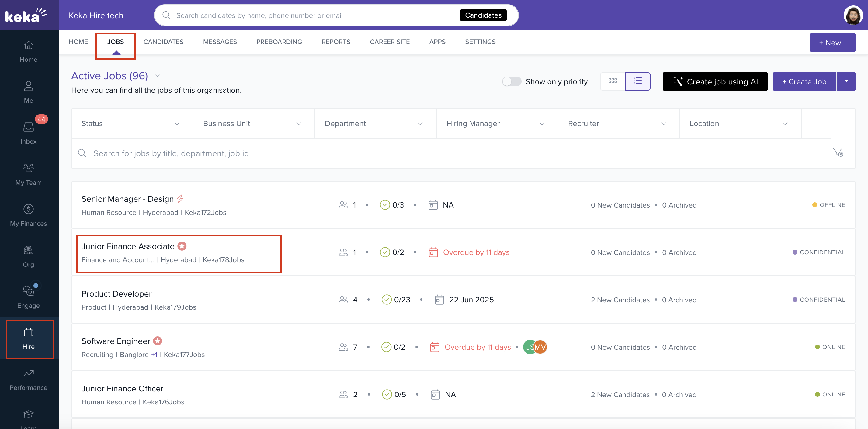The width and height of the screenshot is (868, 429).
Task: Open My Finances from the sidebar
Action: 28,215
